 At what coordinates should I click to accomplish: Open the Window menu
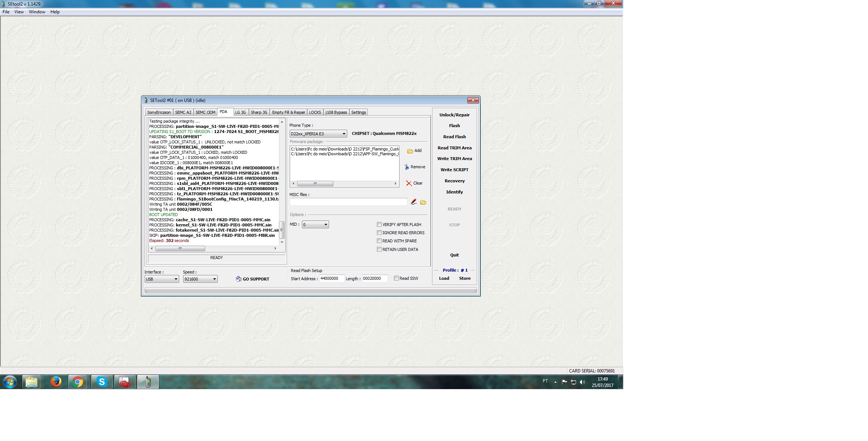click(37, 12)
